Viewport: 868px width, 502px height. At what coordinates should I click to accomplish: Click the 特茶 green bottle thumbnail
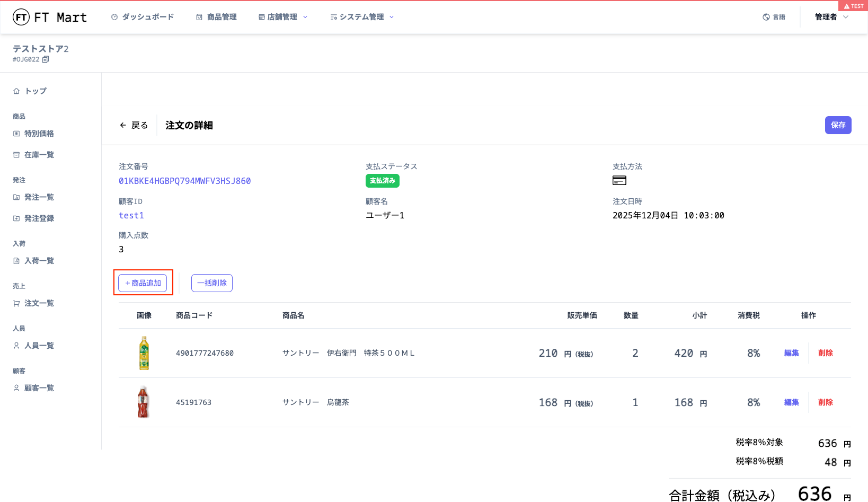click(x=144, y=353)
